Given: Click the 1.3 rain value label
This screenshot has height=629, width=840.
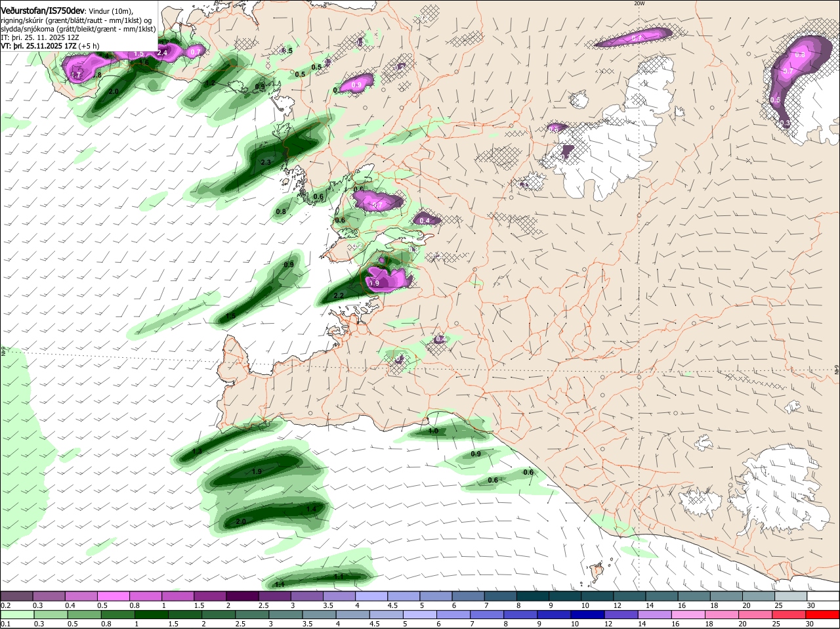Looking at the screenshot, I should click(197, 452).
